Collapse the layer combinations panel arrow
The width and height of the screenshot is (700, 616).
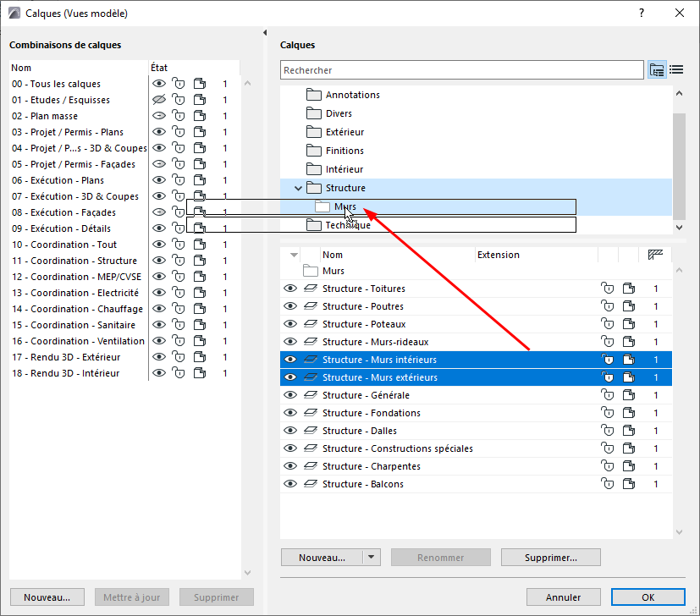265,33
